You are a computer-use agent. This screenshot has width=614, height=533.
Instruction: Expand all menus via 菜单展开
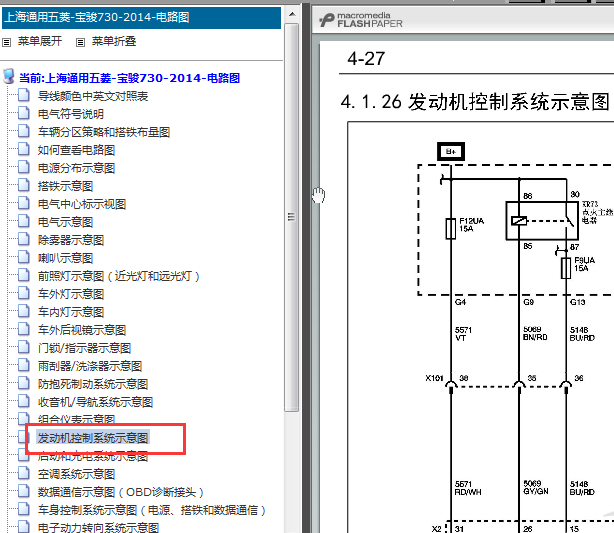coord(40,41)
